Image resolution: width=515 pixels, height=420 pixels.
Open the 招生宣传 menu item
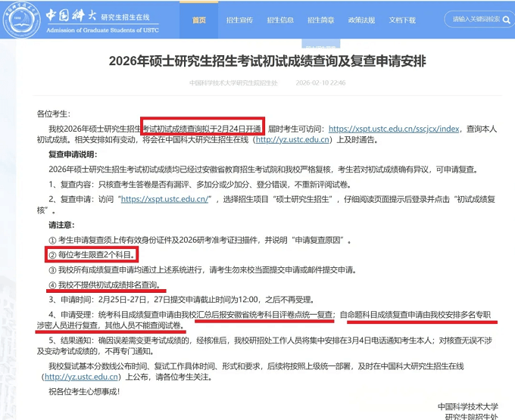pyautogui.click(x=240, y=20)
